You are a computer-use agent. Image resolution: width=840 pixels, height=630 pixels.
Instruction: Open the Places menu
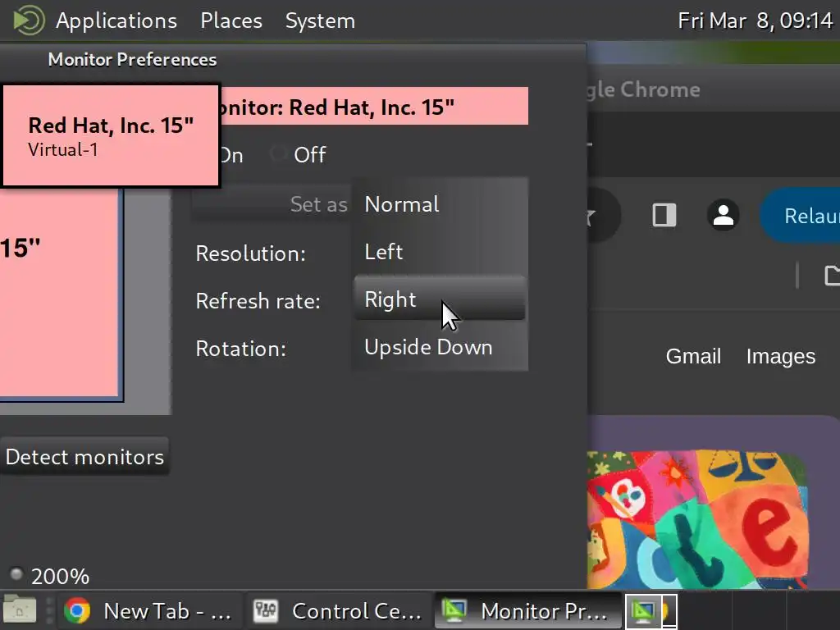231,21
